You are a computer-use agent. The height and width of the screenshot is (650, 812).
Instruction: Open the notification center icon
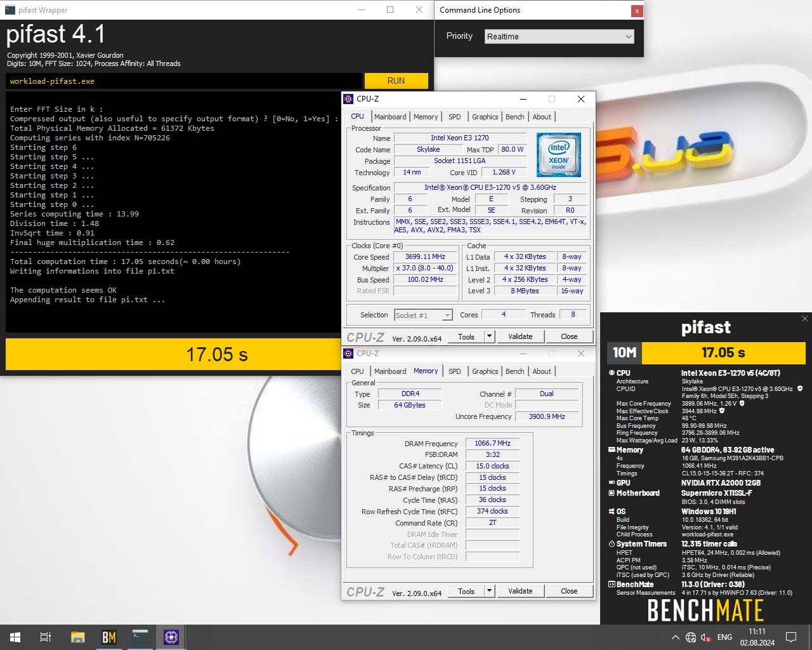791,637
